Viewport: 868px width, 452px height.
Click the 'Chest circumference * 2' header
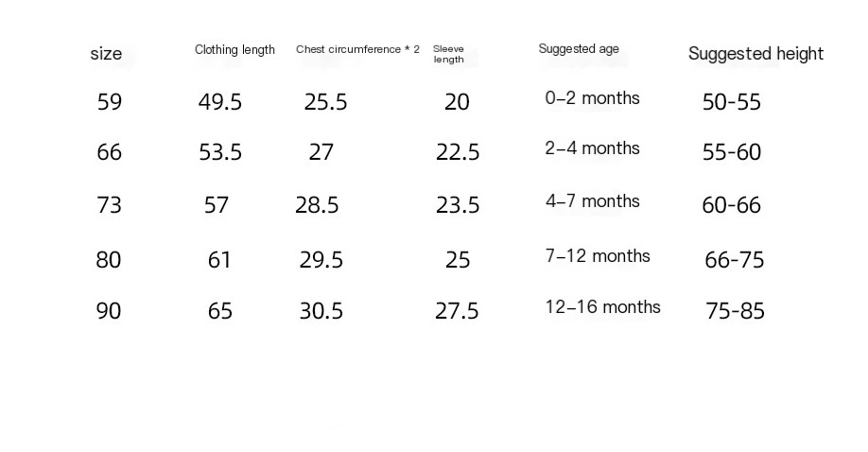[x=357, y=49]
